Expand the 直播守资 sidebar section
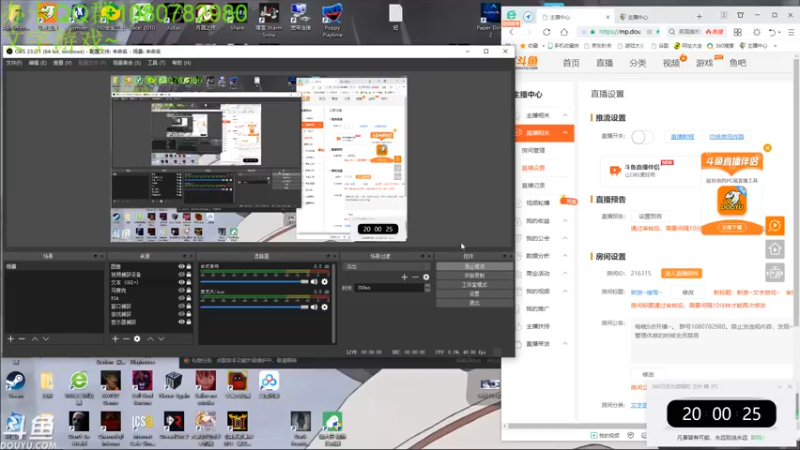This screenshot has height=450, width=800. point(565,344)
